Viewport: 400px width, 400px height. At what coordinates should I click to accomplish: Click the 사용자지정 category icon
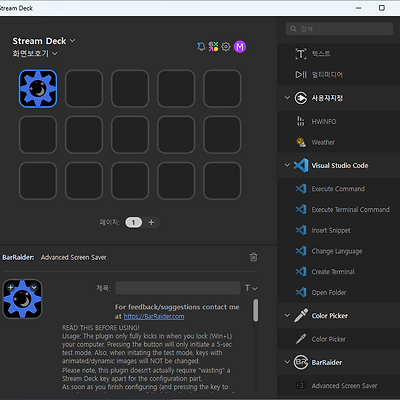point(301,98)
